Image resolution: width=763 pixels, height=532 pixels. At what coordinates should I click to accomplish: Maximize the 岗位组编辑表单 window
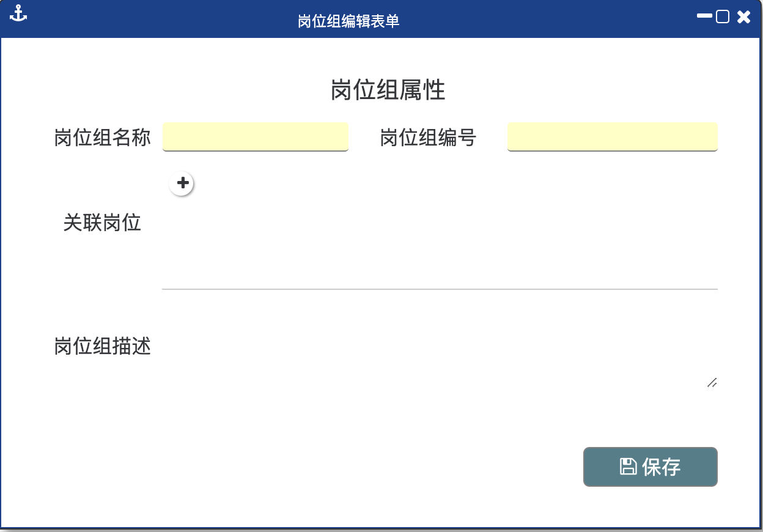click(x=723, y=17)
